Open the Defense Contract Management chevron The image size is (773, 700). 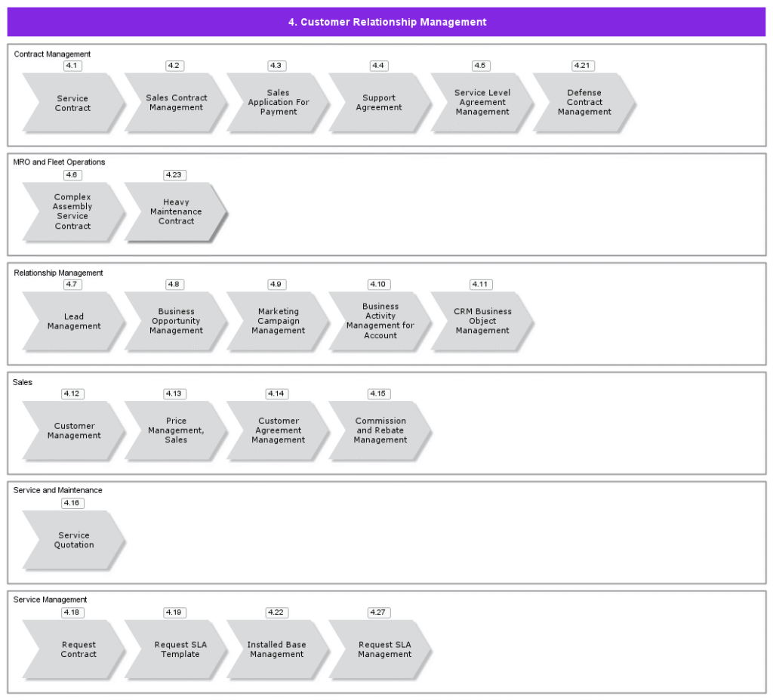[x=584, y=103]
